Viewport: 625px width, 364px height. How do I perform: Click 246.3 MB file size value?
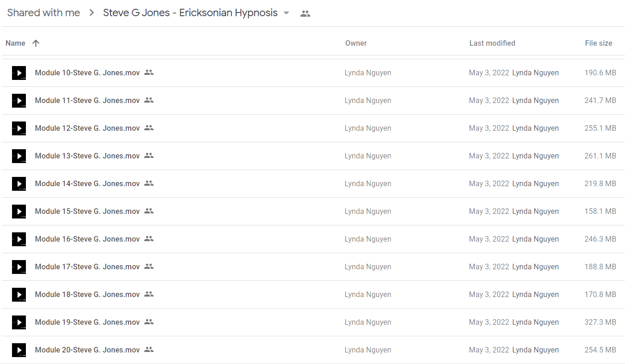pos(600,239)
